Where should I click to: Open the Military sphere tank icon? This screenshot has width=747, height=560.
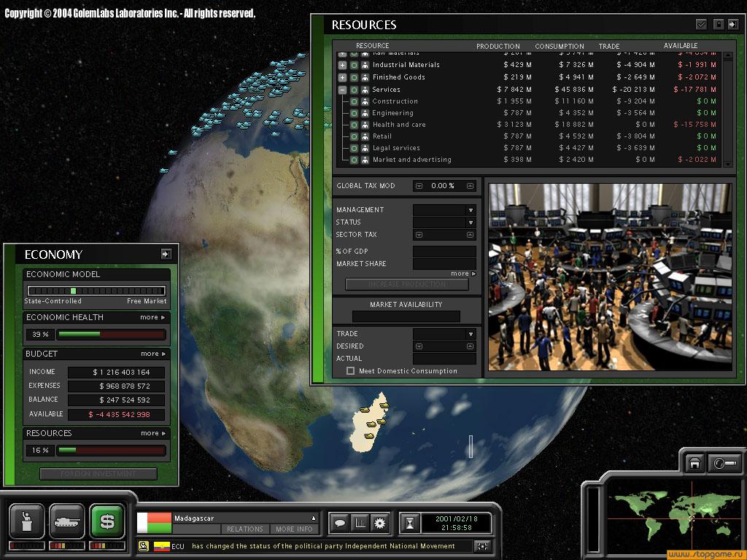[67, 521]
